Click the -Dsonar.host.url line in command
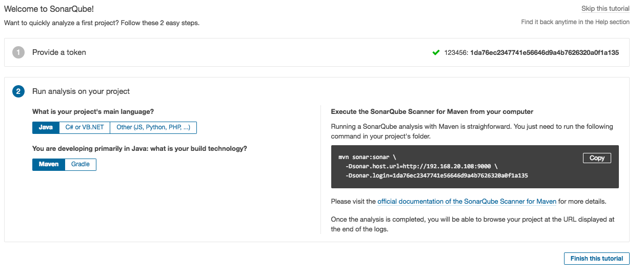Image resolution: width=644 pixels, height=275 pixels. point(421,166)
